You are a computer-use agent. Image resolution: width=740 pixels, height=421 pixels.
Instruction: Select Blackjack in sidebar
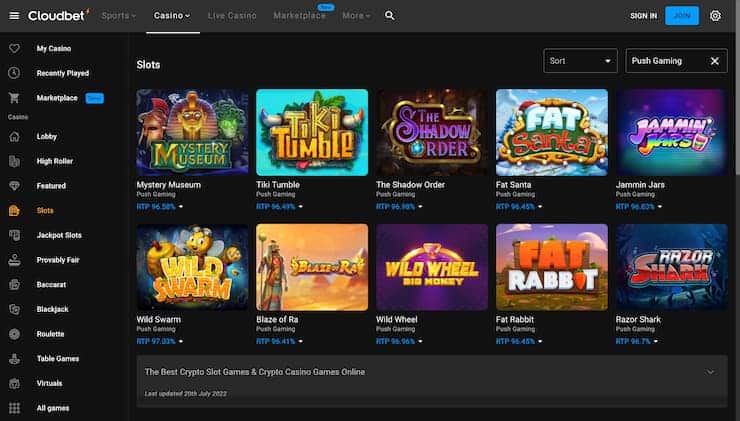53,309
